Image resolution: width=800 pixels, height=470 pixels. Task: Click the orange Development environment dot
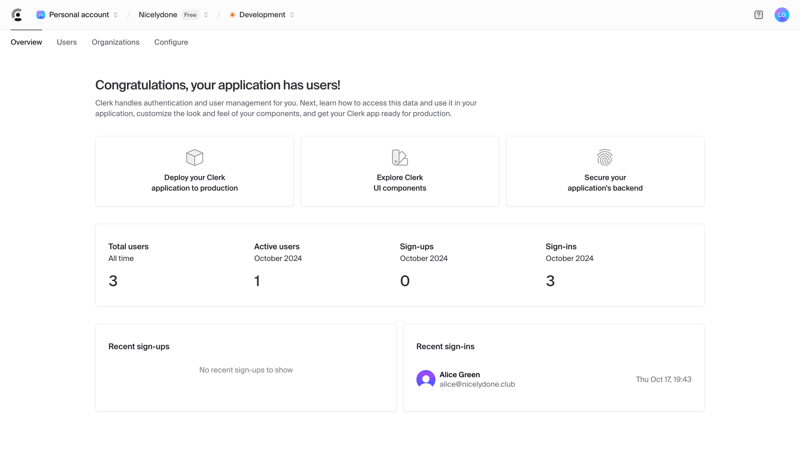[232, 15]
